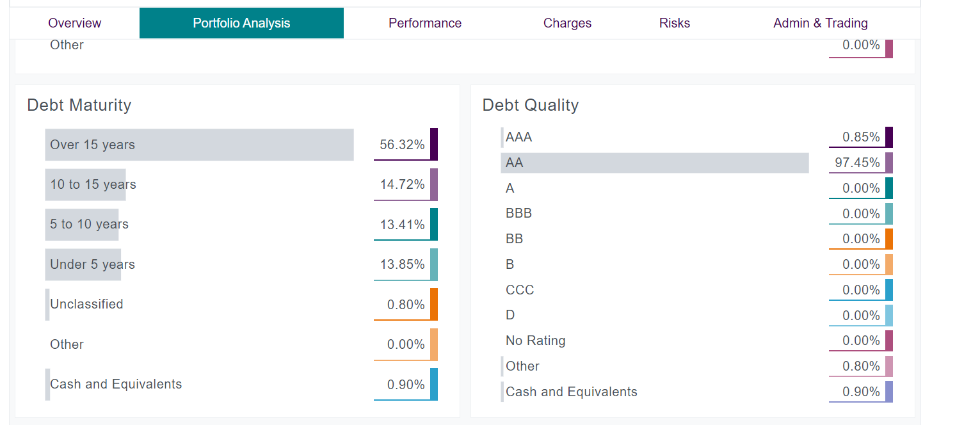980x425 pixels.
Task: Click the 56.32% maturity value
Action: [401, 145]
